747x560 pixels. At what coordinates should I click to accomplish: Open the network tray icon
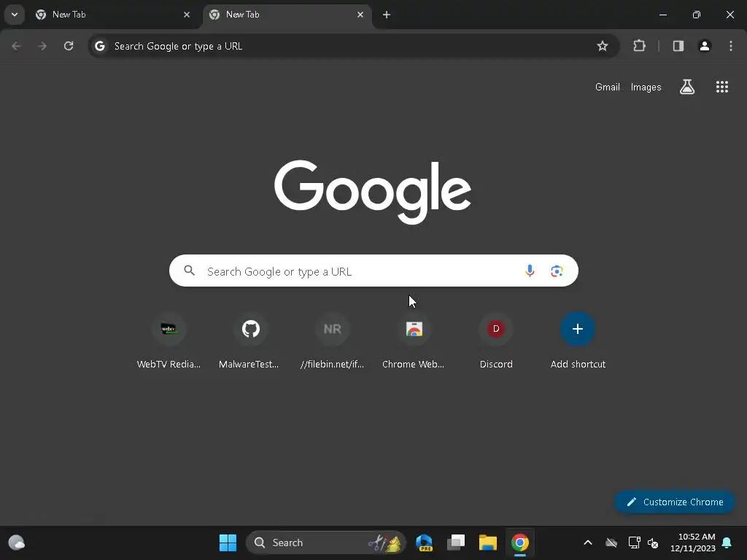coord(634,542)
